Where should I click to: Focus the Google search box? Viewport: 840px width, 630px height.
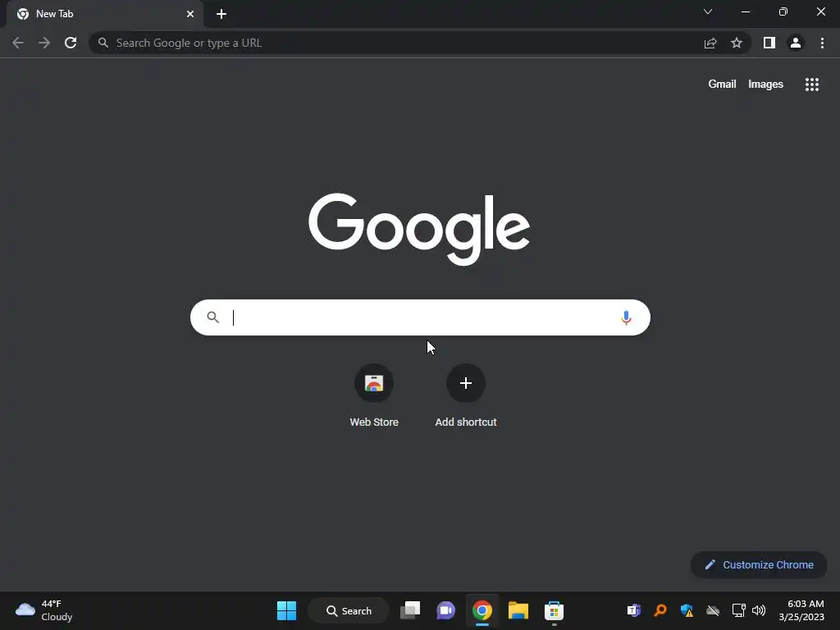point(420,317)
